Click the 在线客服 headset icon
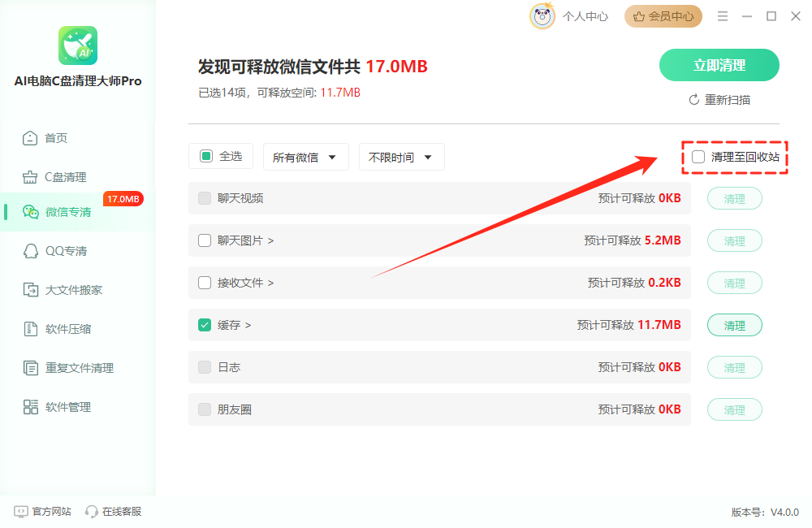812x528 pixels. pos(92,512)
